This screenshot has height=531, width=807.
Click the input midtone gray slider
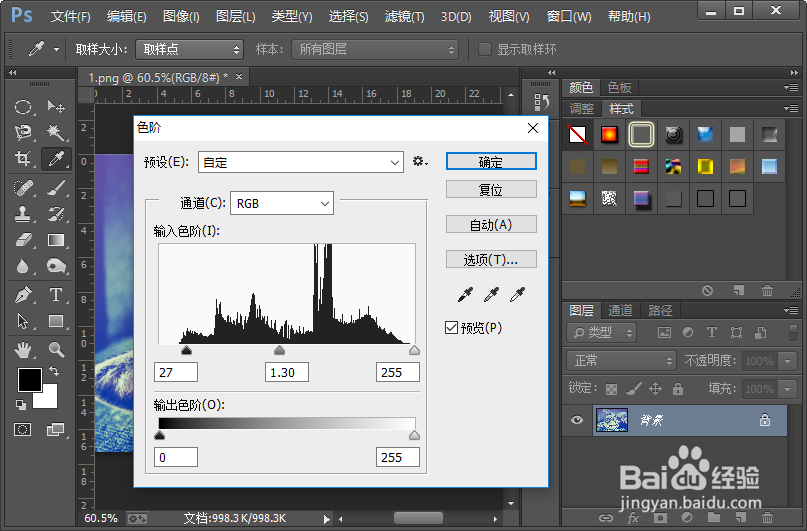[x=279, y=350]
